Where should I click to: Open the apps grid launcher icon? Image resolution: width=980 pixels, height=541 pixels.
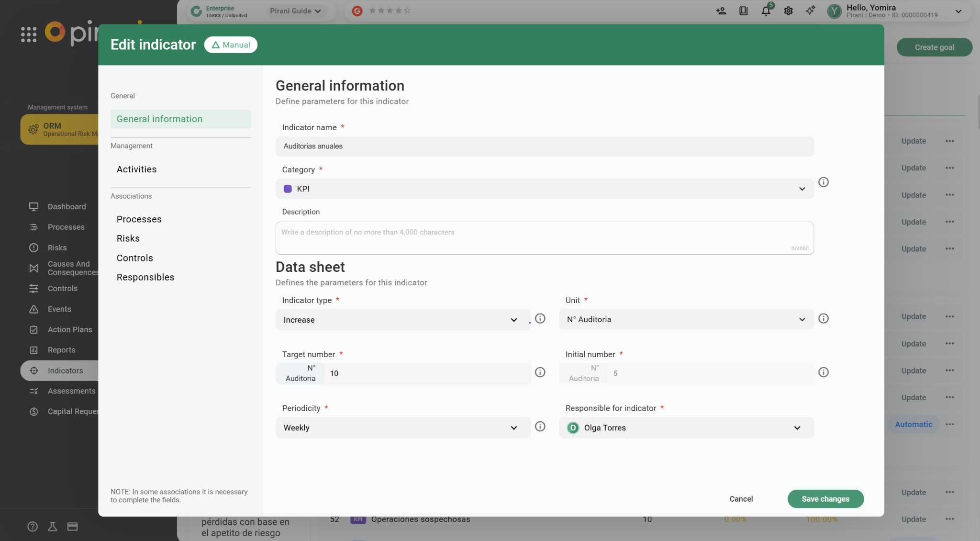click(29, 34)
